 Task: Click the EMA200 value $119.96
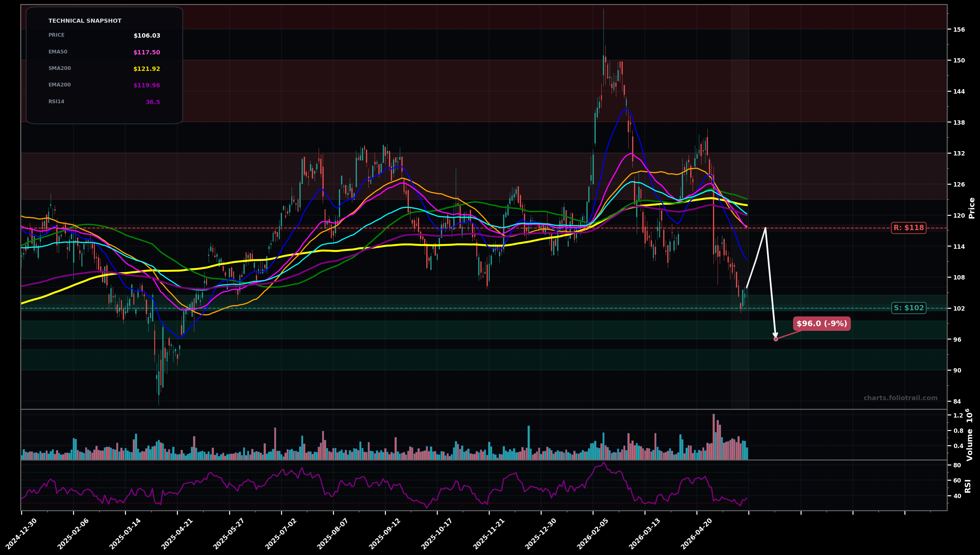click(x=147, y=86)
